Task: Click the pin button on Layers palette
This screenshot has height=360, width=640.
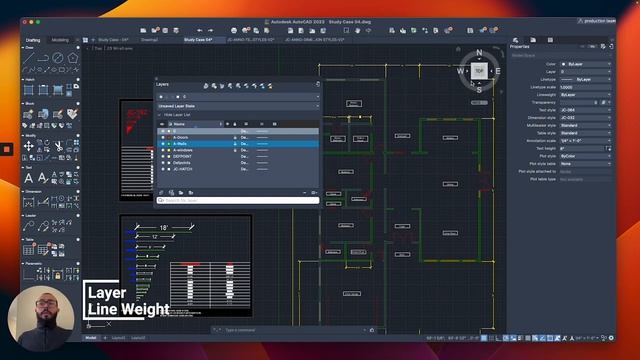Action: tap(318, 84)
